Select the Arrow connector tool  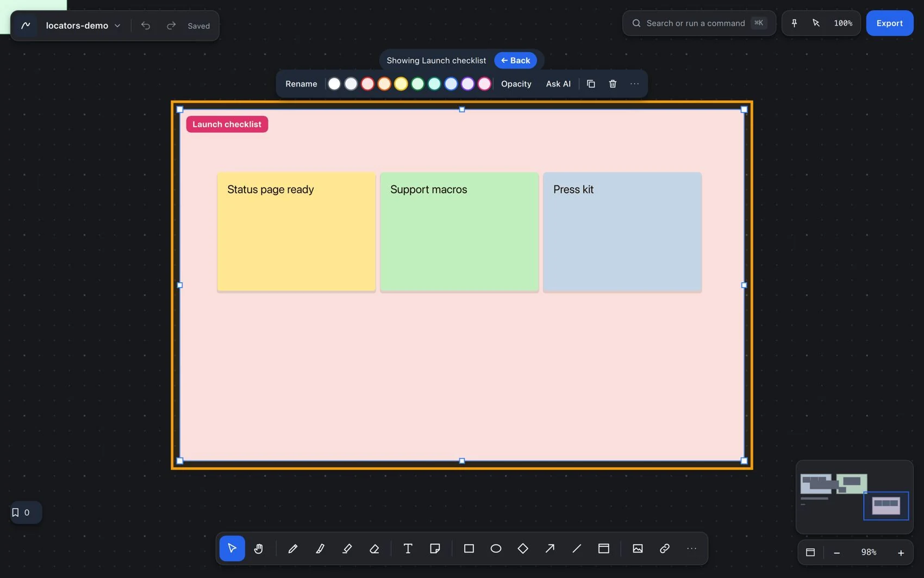(550, 549)
